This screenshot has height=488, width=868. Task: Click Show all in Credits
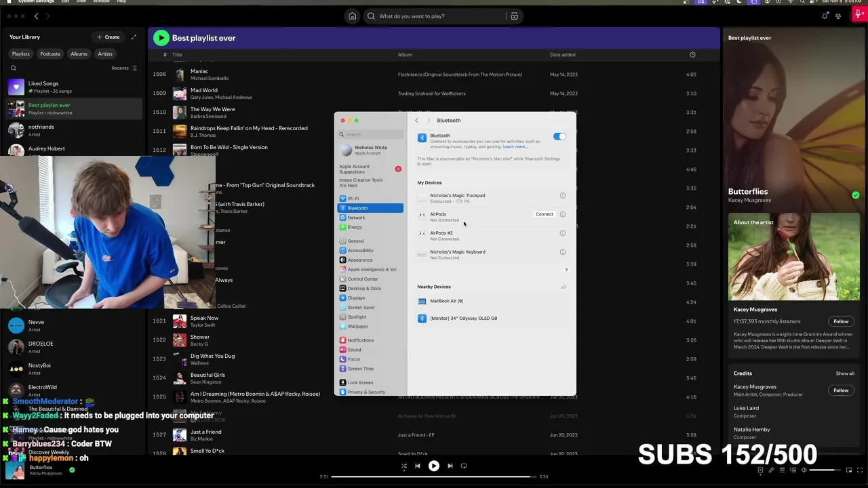tap(845, 373)
